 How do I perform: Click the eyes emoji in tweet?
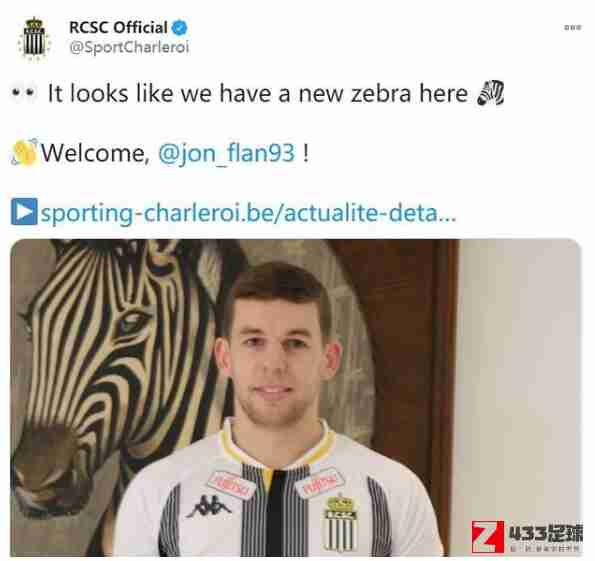[x=24, y=92]
